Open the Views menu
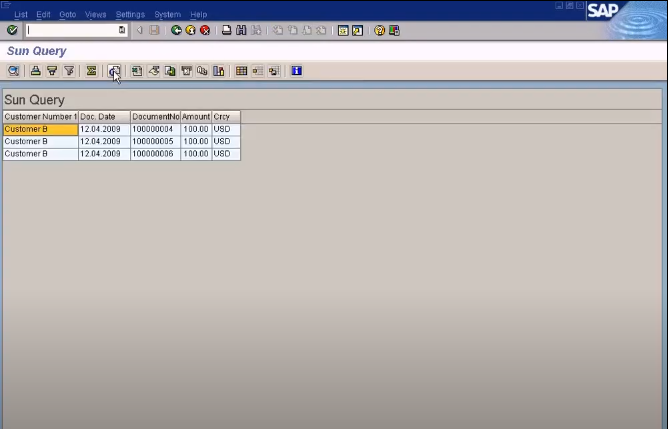The image size is (668, 429). point(95,14)
